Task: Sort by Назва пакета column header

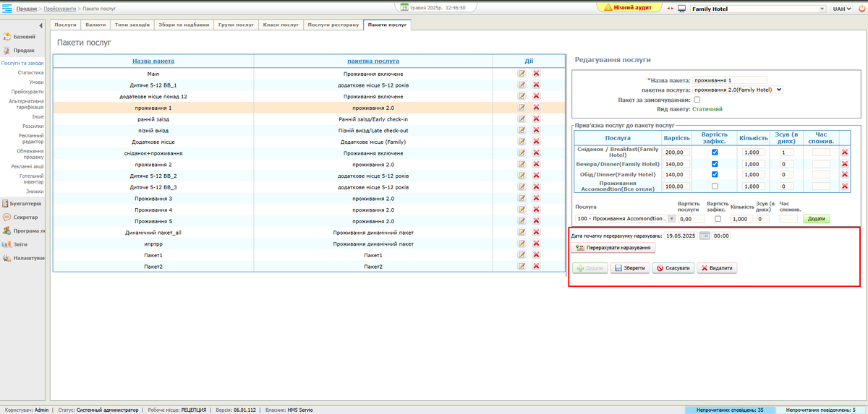Action: click(153, 61)
